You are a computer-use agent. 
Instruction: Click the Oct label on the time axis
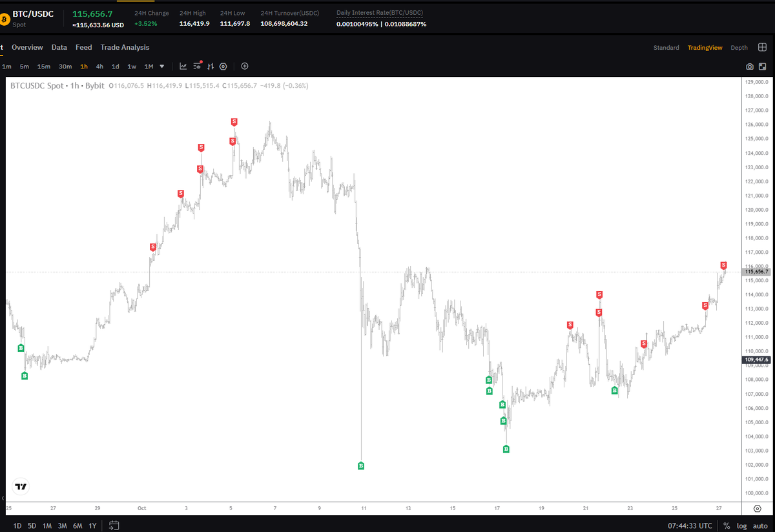[x=141, y=508]
